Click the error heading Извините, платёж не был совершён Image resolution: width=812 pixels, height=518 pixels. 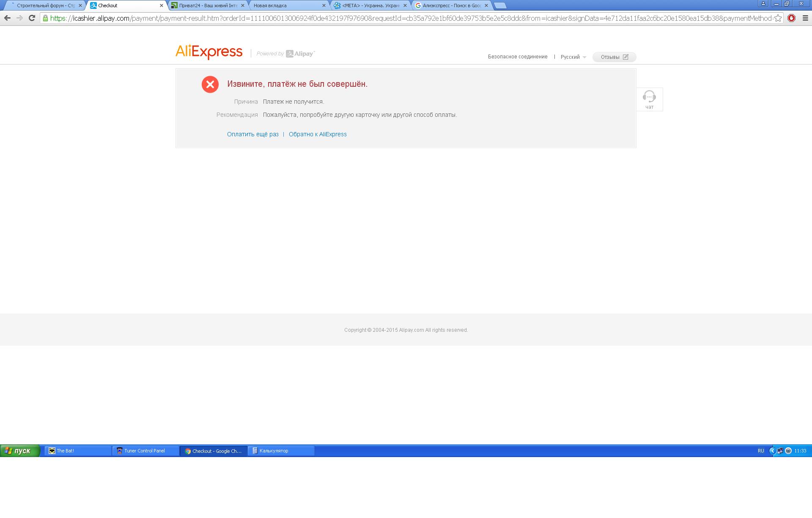[297, 84]
